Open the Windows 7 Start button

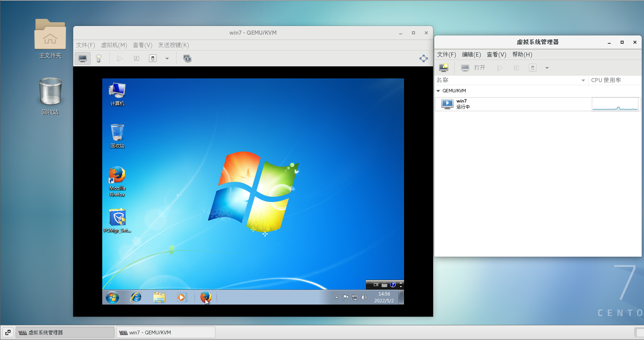pyautogui.click(x=112, y=297)
